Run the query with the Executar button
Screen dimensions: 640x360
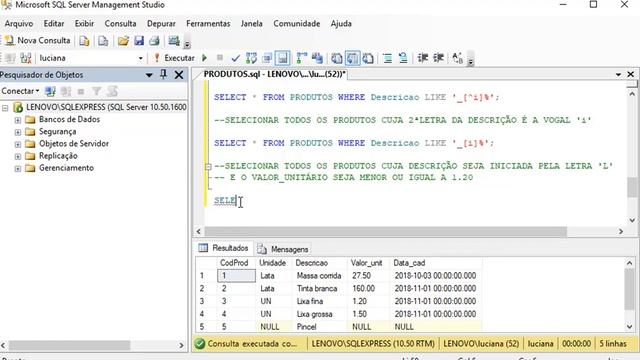pos(174,58)
